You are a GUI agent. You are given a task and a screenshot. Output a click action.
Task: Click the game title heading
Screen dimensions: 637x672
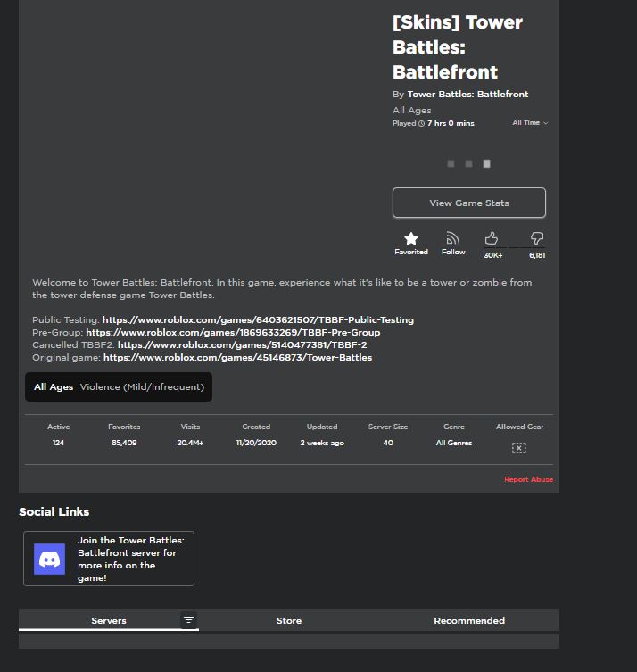point(458,47)
